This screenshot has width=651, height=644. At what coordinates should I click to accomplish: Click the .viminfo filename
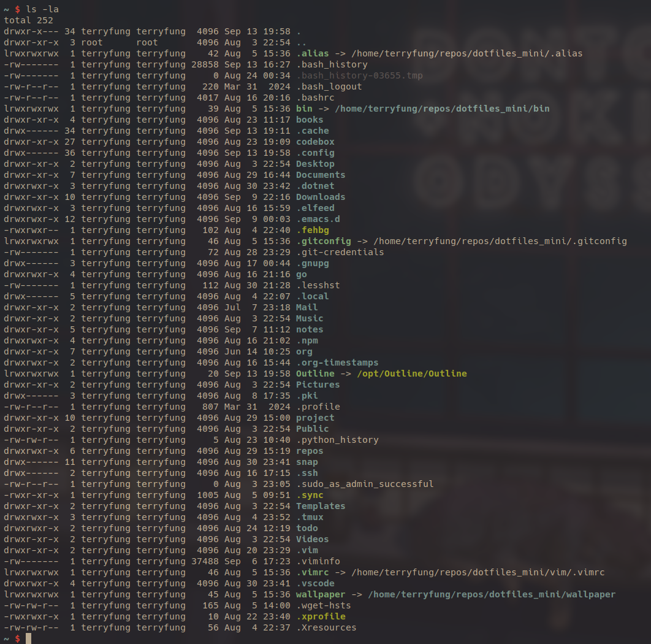coord(318,561)
